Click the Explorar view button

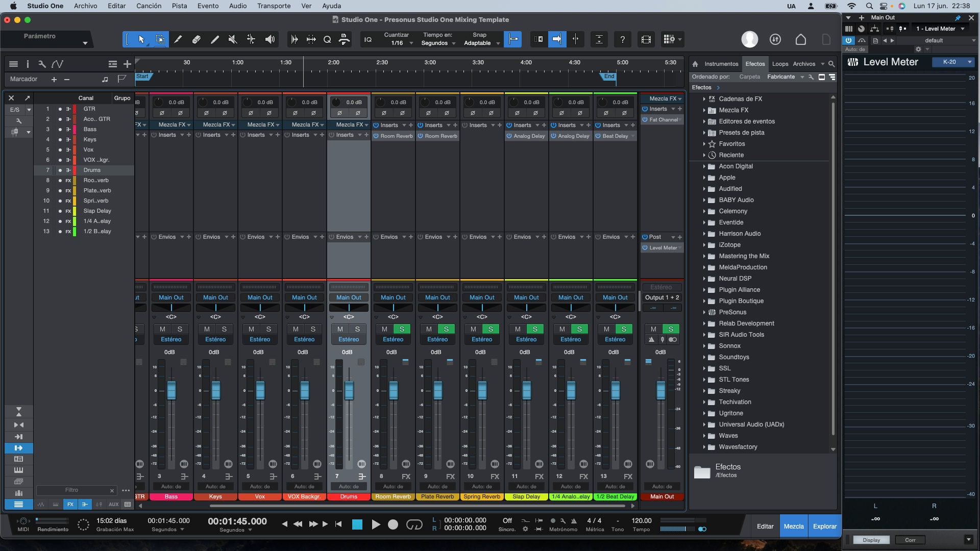825,526
